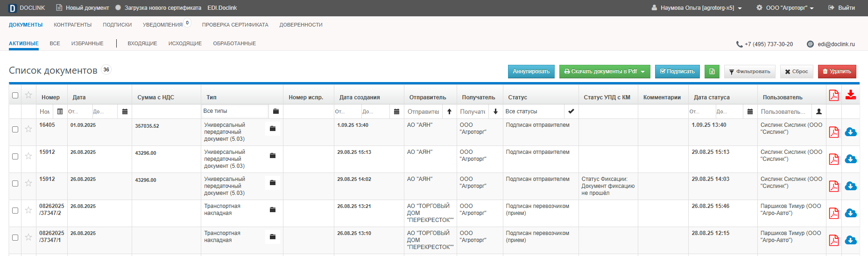Switch to the ИЗБРАННЫЕ tab

point(87,43)
